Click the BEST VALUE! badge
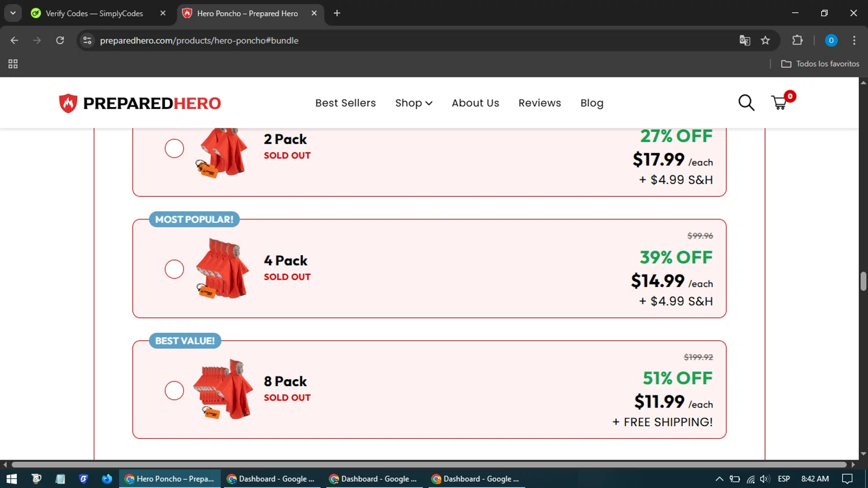868x488 pixels. click(x=185, y=341)
